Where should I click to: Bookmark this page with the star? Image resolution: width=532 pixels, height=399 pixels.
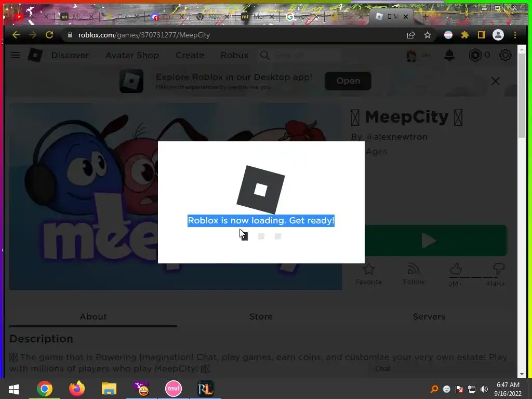point(428,35)
